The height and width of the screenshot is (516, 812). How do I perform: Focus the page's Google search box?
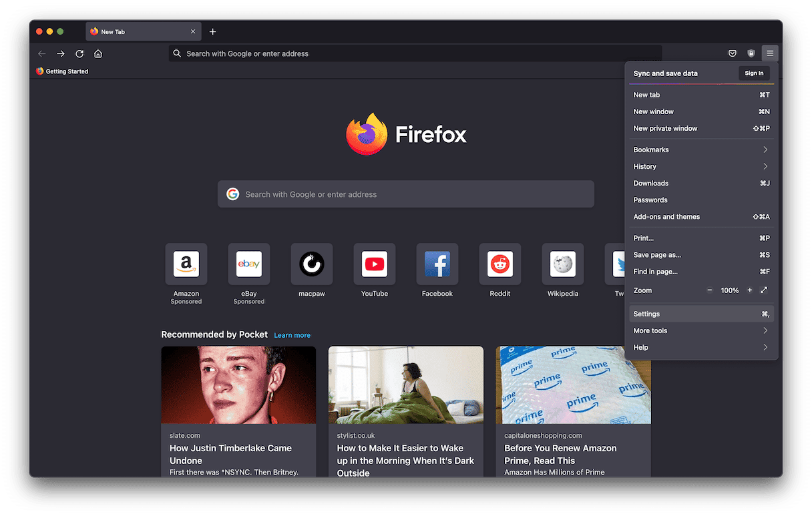point(405,194)
